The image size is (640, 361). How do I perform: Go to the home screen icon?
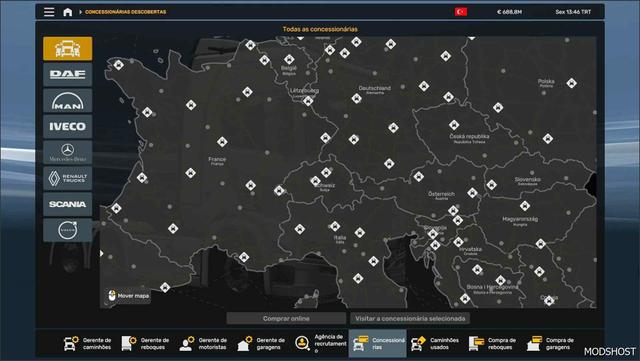(68, 12)
